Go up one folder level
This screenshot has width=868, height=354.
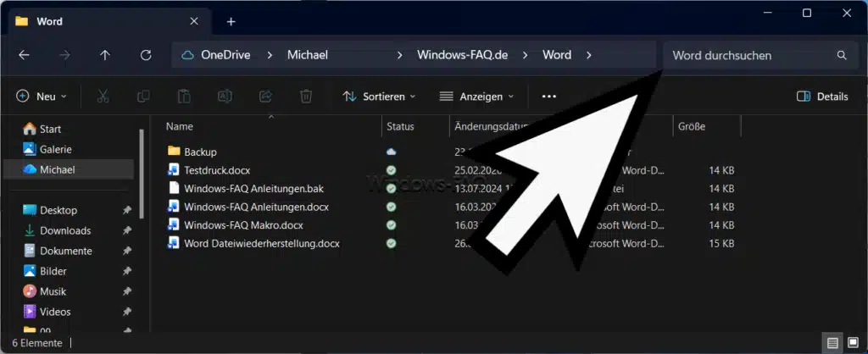coord(105,55)
